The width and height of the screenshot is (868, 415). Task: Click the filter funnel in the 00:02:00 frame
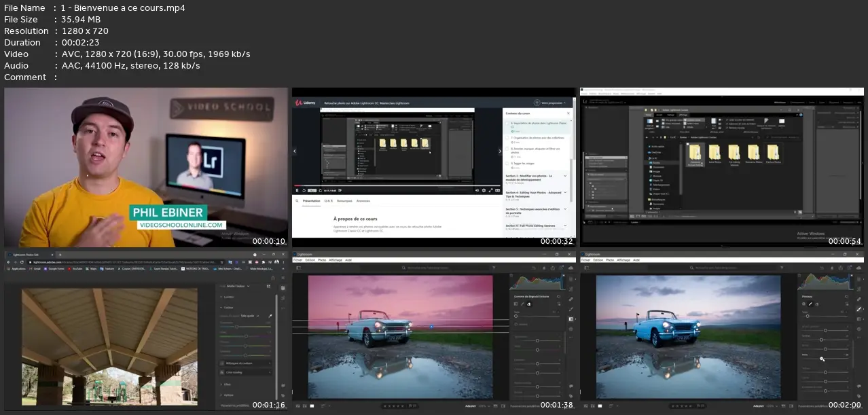coord(782,268)
